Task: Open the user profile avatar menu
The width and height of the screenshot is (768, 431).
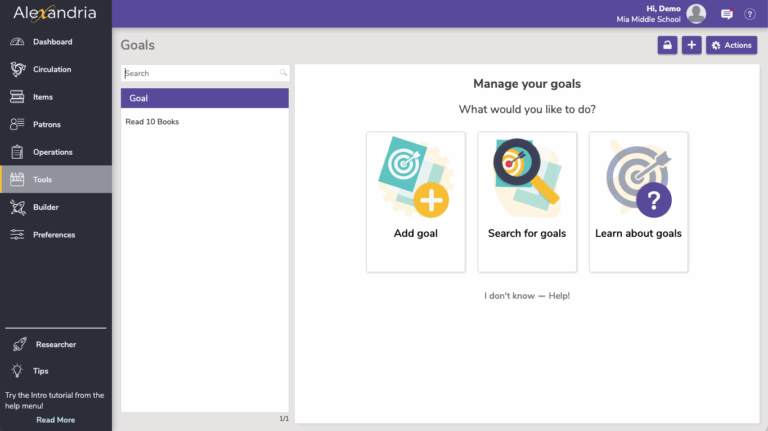Action: coord(696,14)
